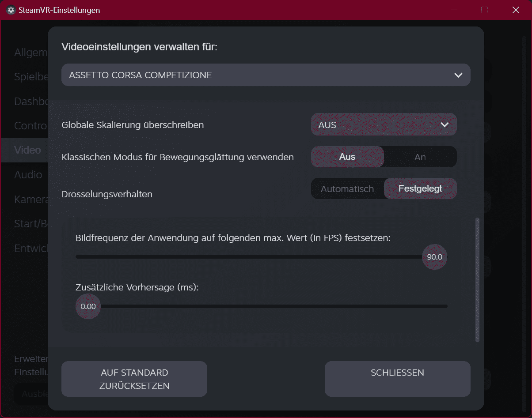Click the SteamVR gear icon in title bar
The width and height of the screenshot is (532, 418).
(11, 10)
